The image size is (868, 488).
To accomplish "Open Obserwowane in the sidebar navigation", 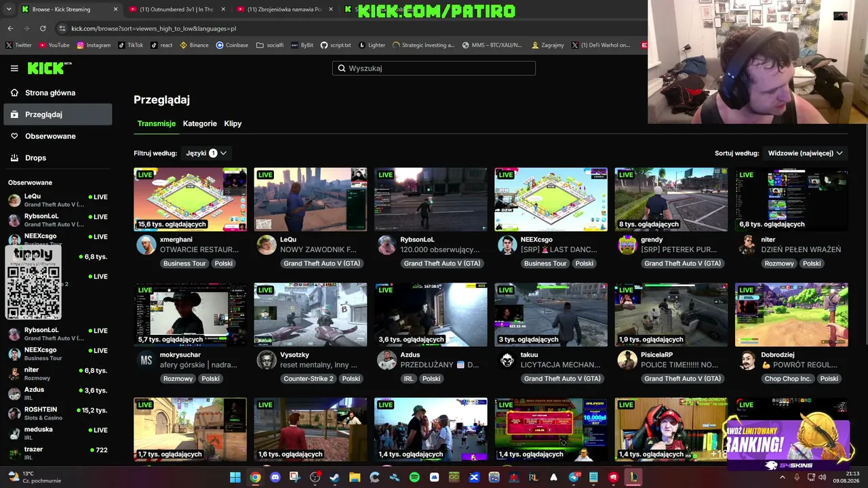I will [58, 136].
